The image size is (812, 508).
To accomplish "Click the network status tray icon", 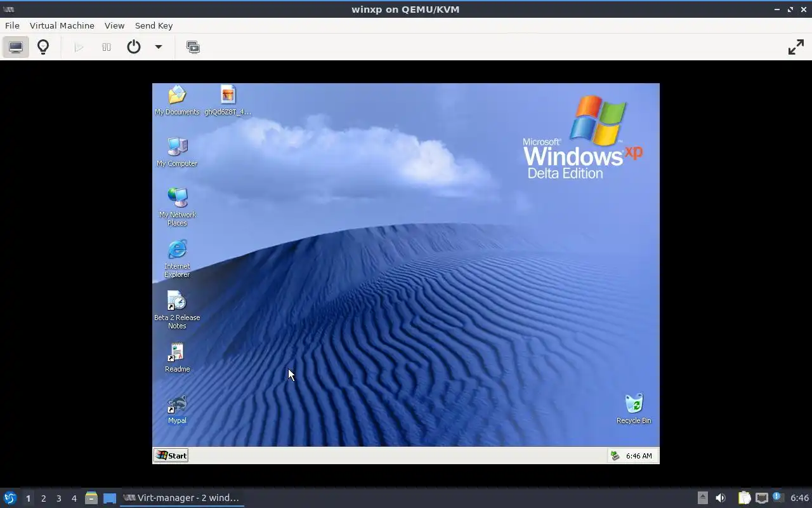I will (761, 498).
